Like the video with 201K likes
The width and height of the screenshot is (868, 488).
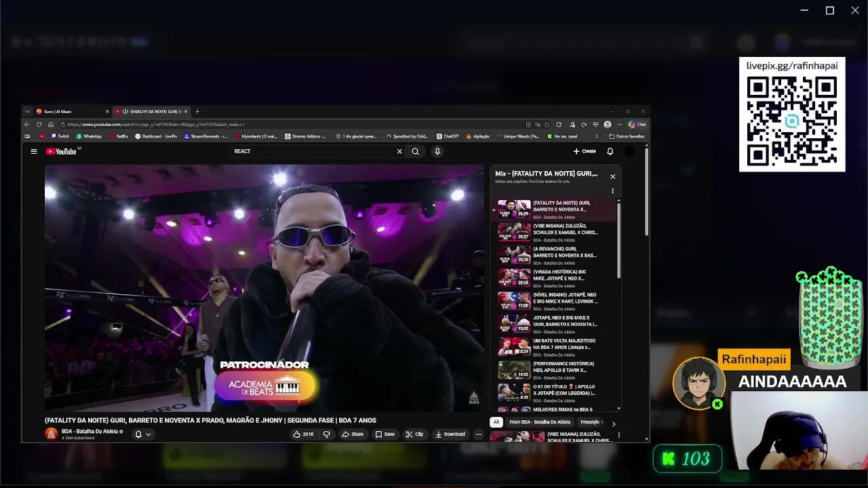(304, 434)
